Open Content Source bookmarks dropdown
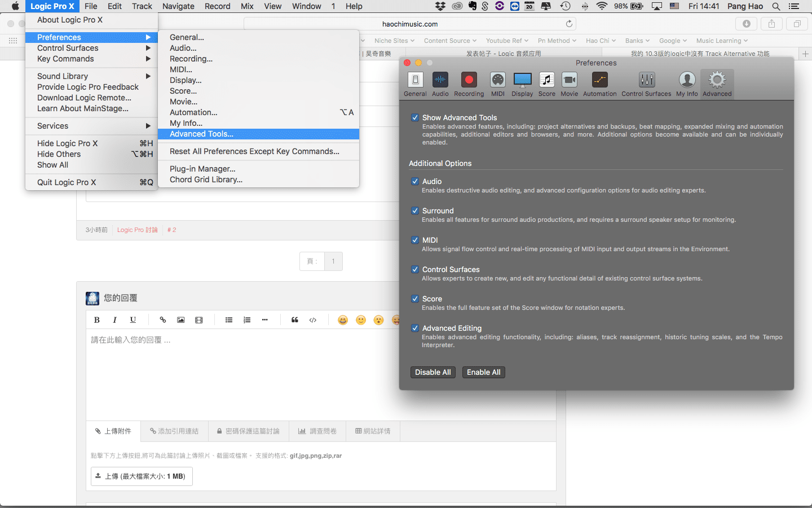This screenshot has height=508, width=812. point(450,41)
